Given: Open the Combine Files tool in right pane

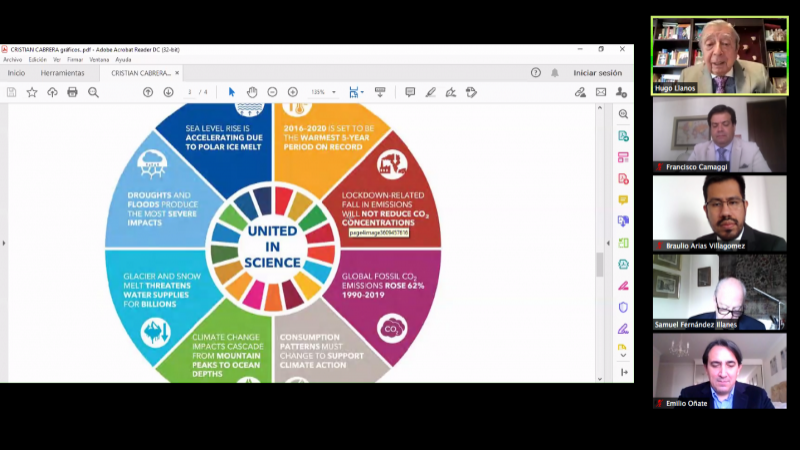Looking at the screenshot, I should tap(623, 221).
